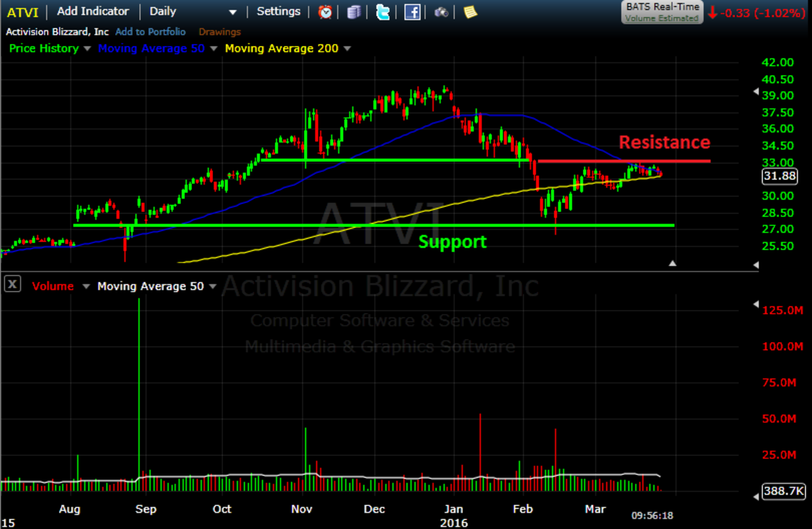The height and width of the screenshot is (529, 812).
Task: Click the Nov date axis label
Action: [301, 509]
